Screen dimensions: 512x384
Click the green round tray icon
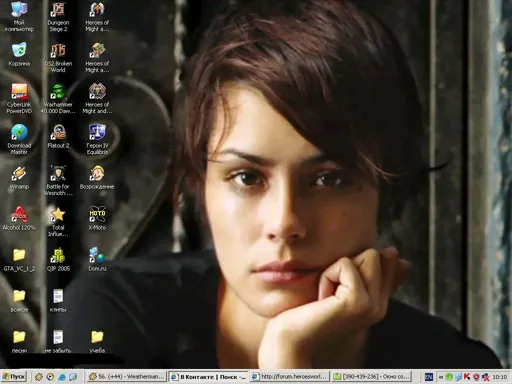click(x=449, y=377)
